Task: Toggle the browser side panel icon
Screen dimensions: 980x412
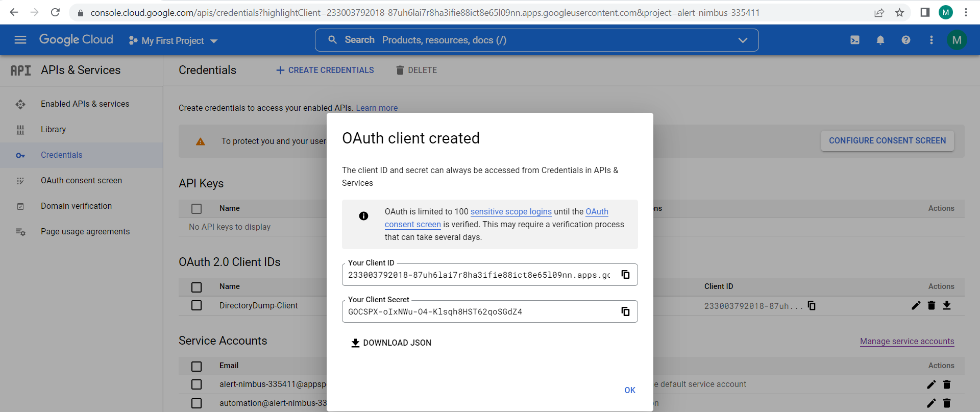Action: point(925,12)
